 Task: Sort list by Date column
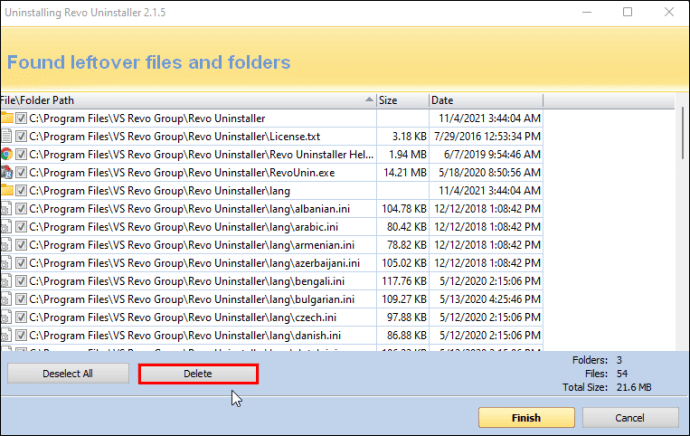coord(486,100)
